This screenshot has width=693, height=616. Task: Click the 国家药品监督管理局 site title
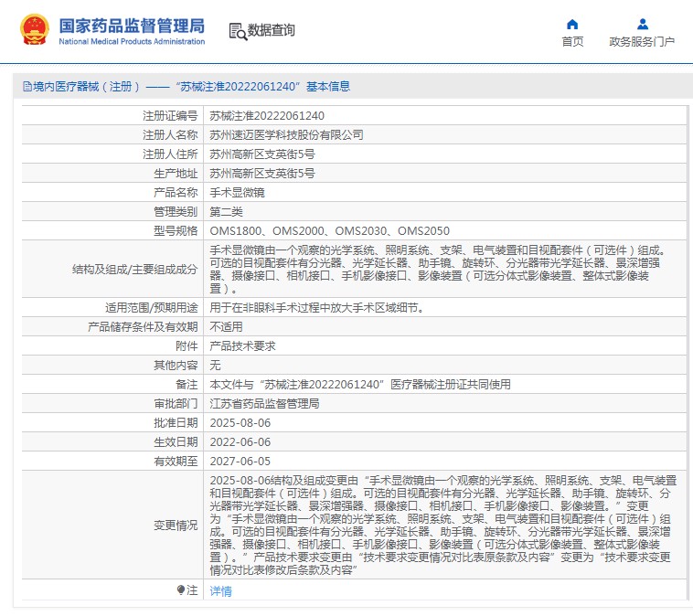point(132,25)
